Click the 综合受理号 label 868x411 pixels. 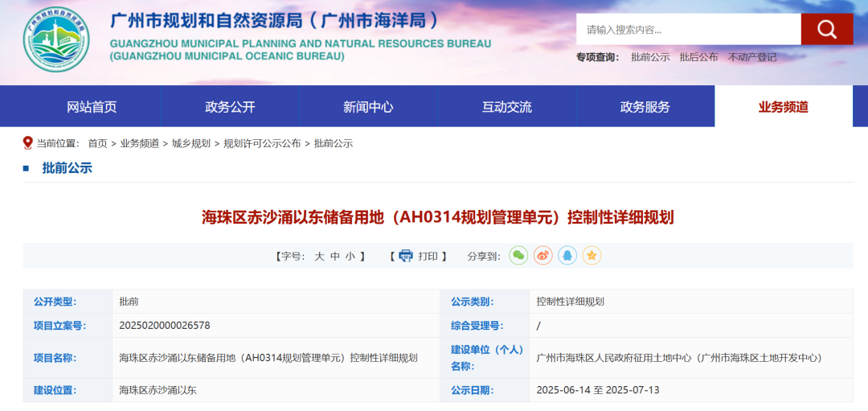477,325
